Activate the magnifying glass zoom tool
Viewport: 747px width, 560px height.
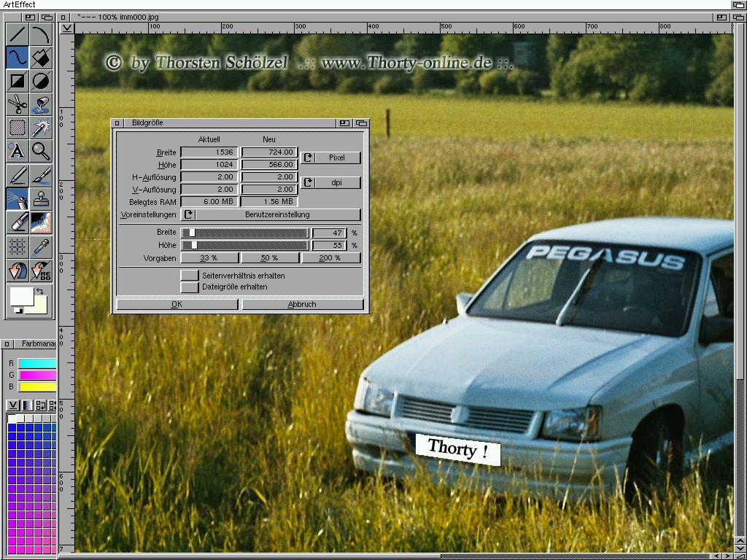click(41, 151)
